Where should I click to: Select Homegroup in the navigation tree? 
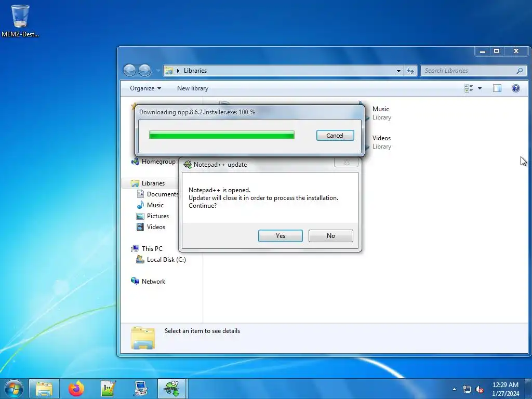pos(158,162)
